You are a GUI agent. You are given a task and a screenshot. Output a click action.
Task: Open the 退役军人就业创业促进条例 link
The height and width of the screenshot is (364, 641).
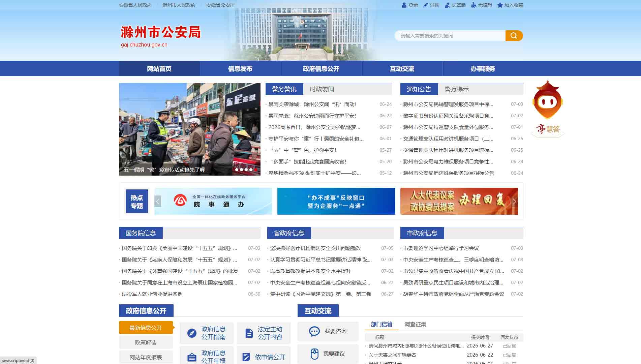tap(152, 294)
